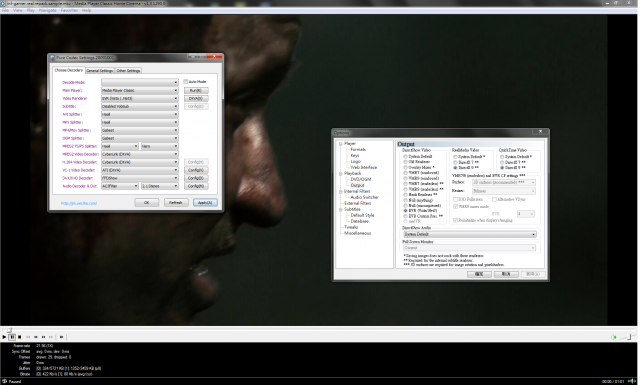This screenshot has width=640, height=385.
Task: Switch to the Other Settings tab
Action: 129,71
